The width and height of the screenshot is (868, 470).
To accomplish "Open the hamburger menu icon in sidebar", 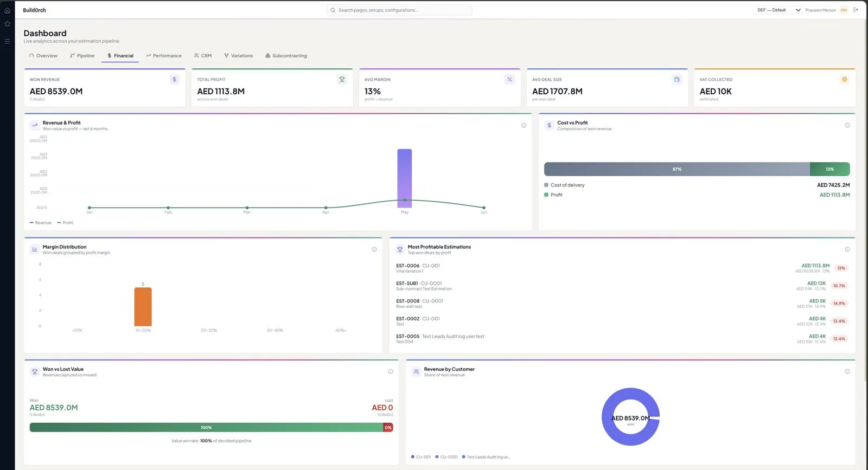I will (x=7, y=41).
